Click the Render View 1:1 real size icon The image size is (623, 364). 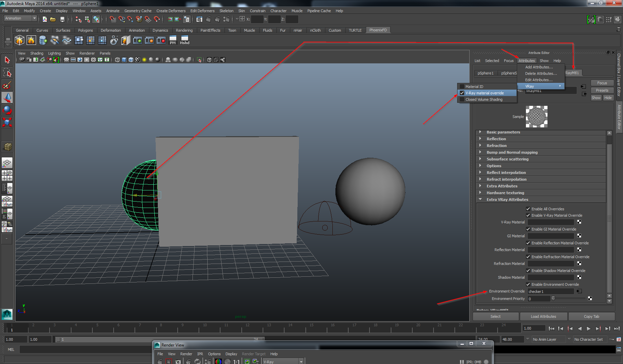tap(236, 362)
